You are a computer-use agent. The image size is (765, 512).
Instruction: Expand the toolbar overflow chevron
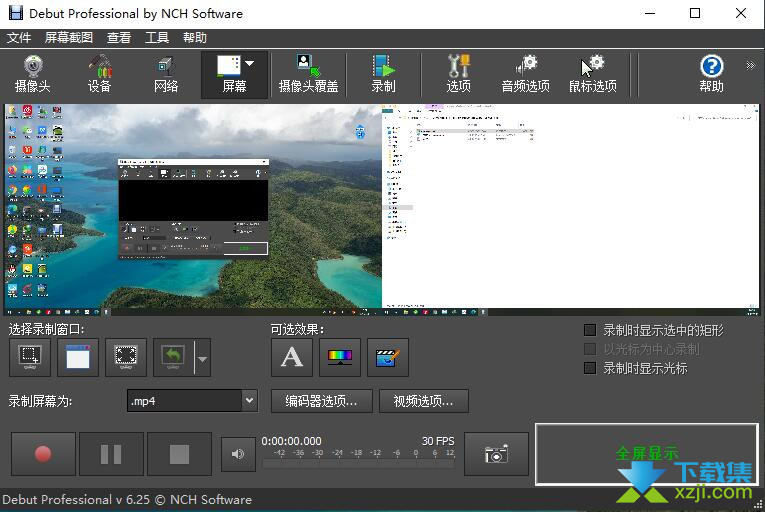750,65
